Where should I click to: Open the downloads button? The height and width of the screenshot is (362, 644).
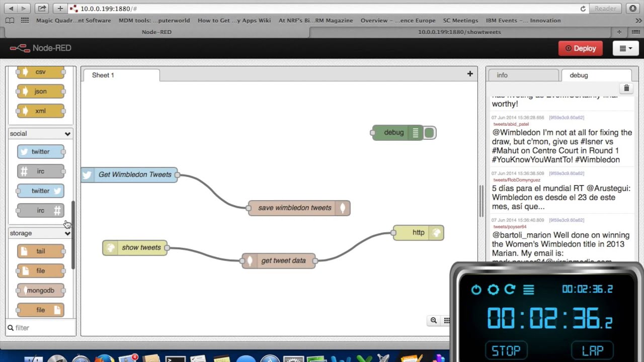(x=633, y=9)
